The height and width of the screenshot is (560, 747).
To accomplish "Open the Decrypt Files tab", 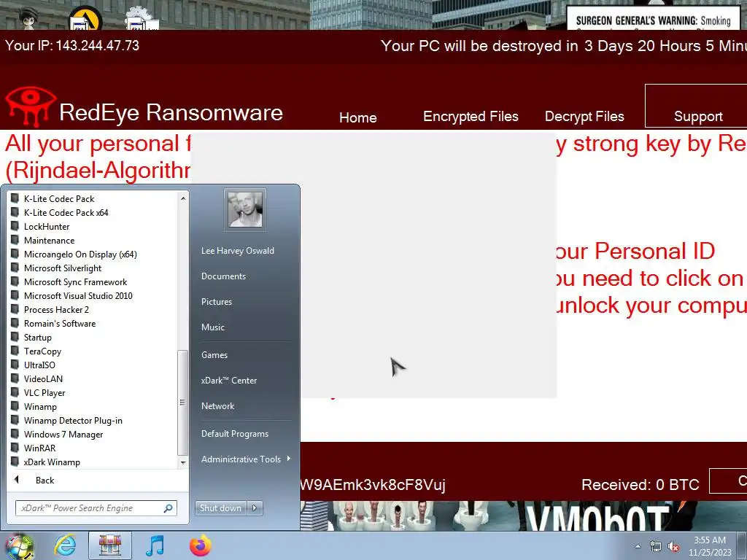I will point(584,116).
